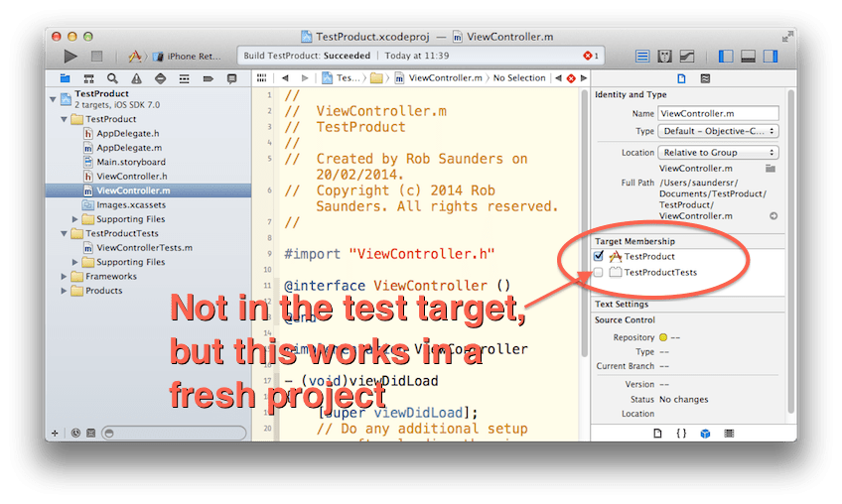Open the related items grid menu

(x=261, y=78)
